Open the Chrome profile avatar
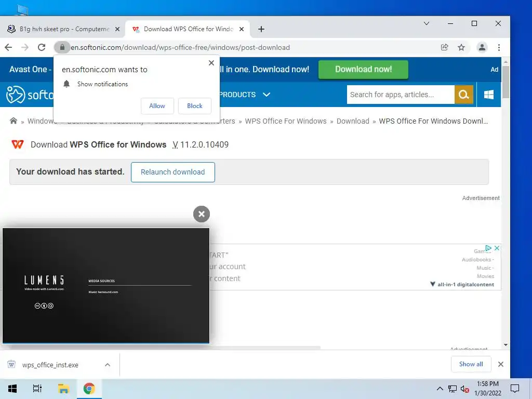Viewport: 532px width, 399px height. tap(482, 47)
